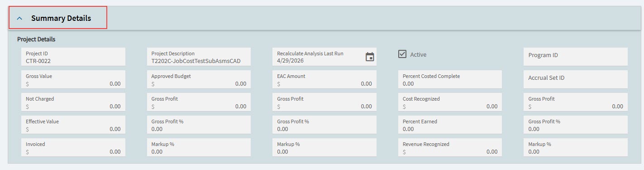Select the Recalculate Analysis Last Run date field

(x=324, y=57)
